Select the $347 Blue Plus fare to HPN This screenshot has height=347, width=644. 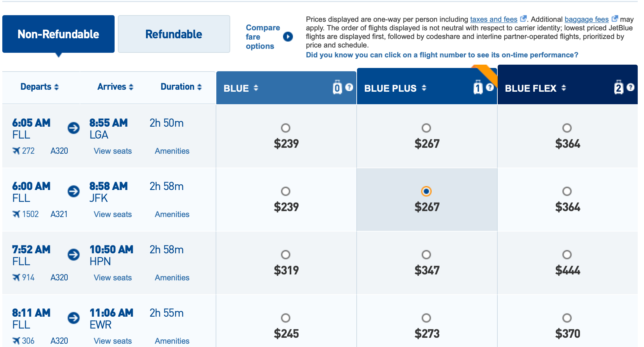pos(426,255)
